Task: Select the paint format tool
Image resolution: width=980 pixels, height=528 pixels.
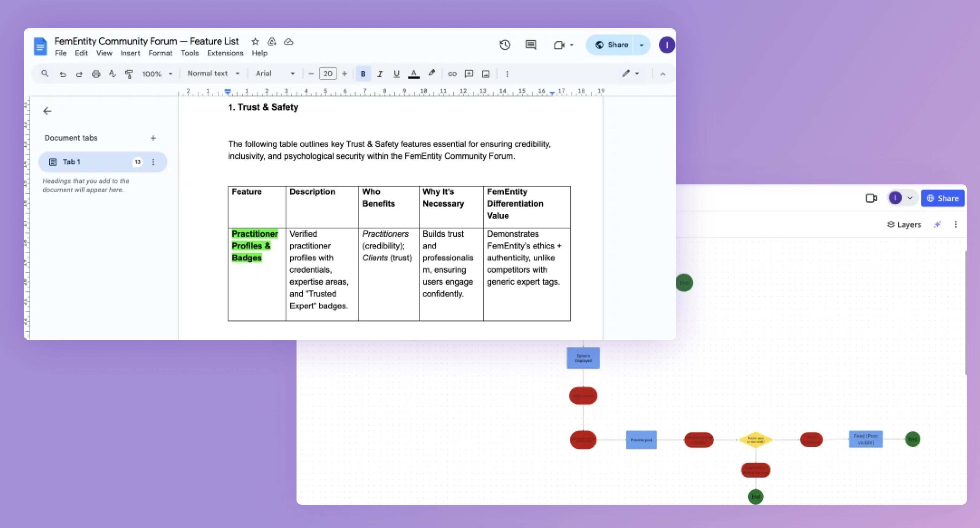Action: point(129,74)
